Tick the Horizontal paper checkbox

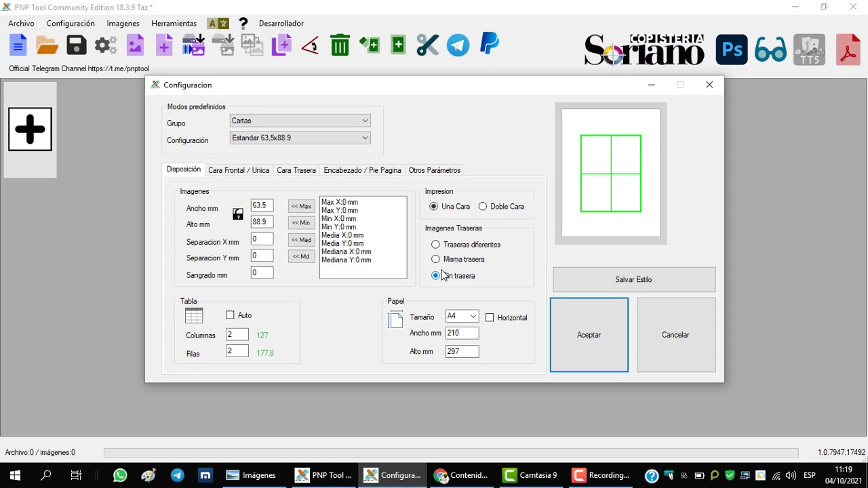[x=490, y=317]
